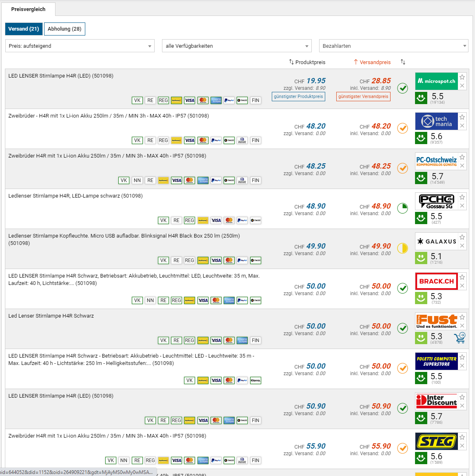Click the CHF 55.90 Versandpreis of STEG
This screenshot has height=476, width=475.
[375, 446]
